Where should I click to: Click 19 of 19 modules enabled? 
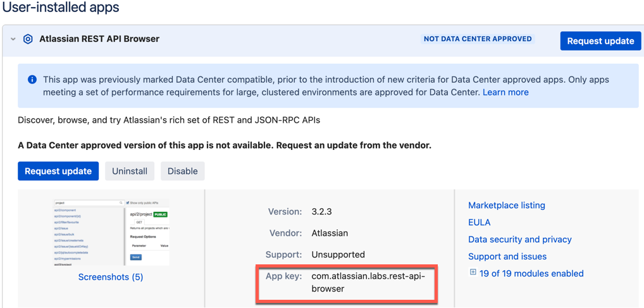point(531,273)
